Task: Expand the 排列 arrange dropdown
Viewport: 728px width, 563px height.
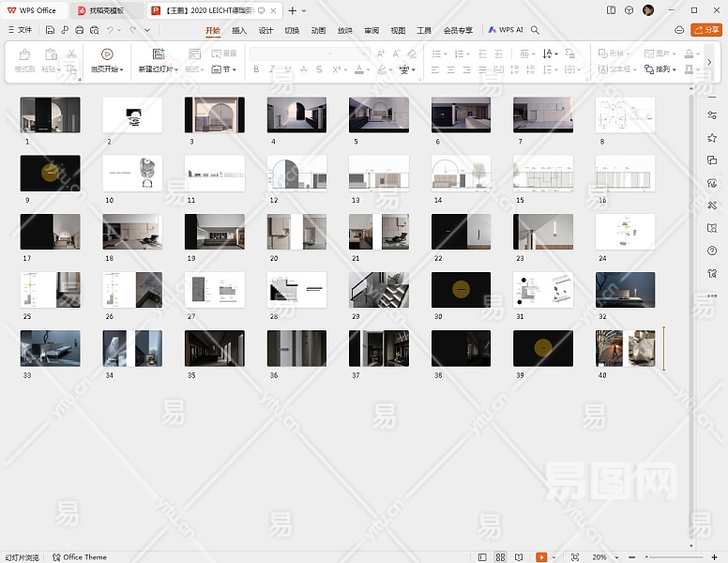Action: tap(664, 69)
